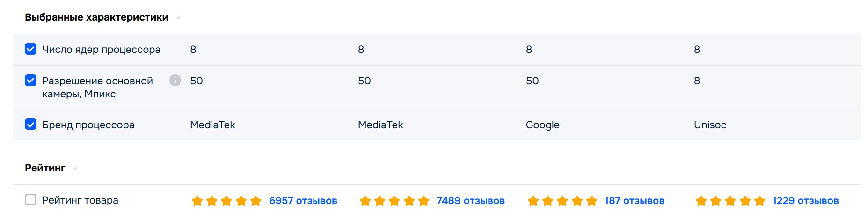The image size is (868, 220).
Task: Select the Unisoc processor brand cell
Action: [710, 125]
